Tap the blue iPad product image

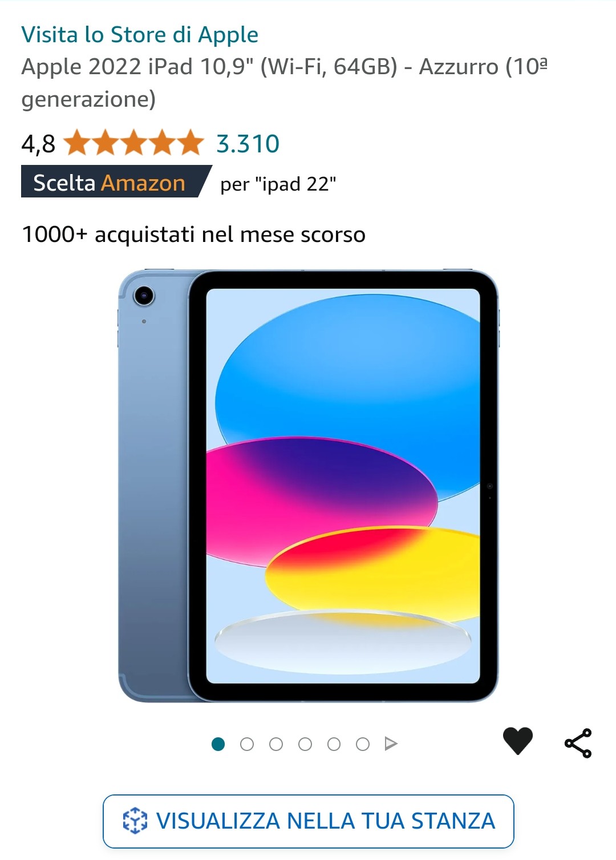click(308, 485)
